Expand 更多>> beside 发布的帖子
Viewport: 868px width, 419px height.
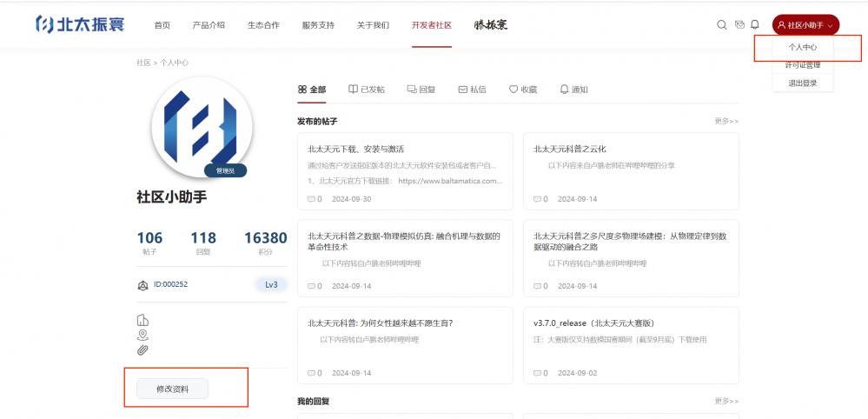click(x=726, y=121)
